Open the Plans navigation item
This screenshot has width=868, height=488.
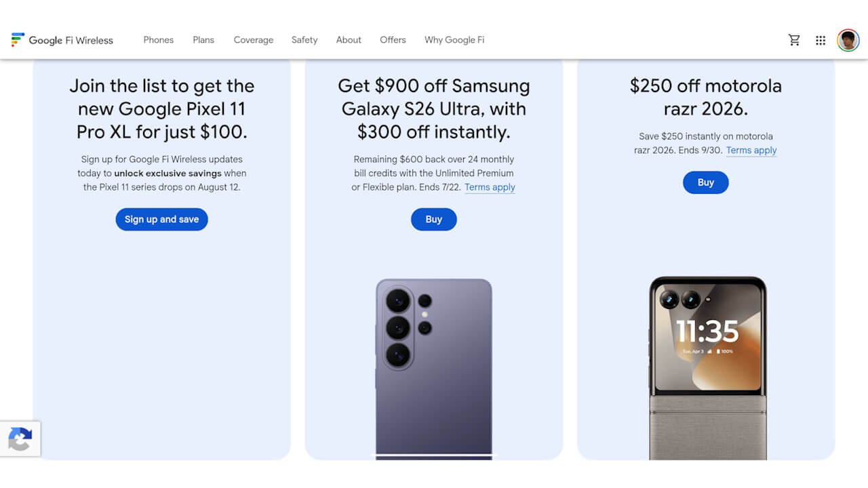(203, 40)
